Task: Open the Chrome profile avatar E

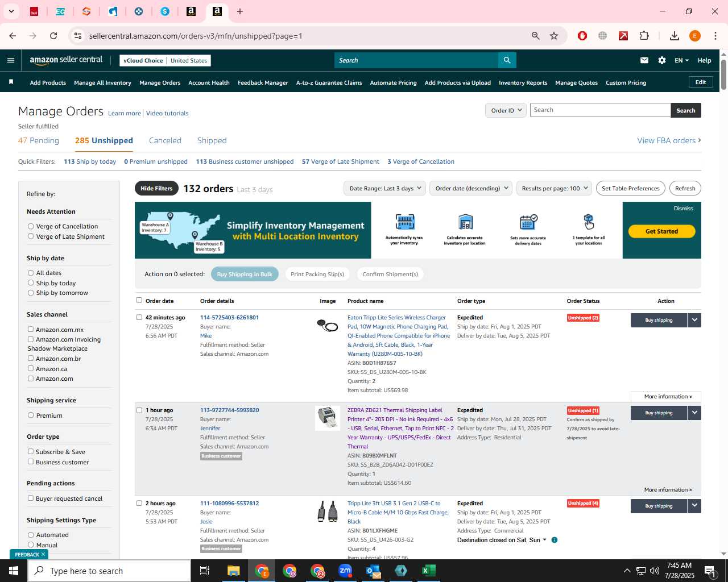Action: pos(695,36)
